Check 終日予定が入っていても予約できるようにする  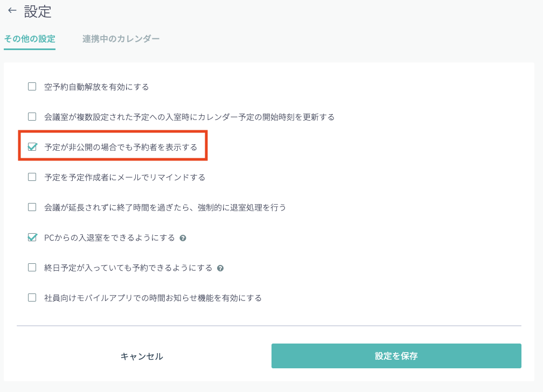(32, 267)
